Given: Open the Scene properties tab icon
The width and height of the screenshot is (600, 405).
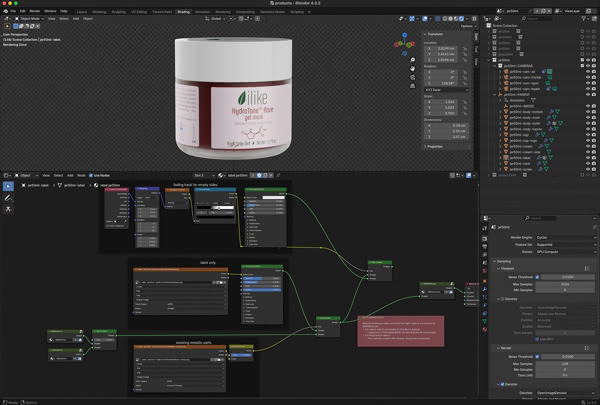Looking at the screenshot, I should (485, 263).
